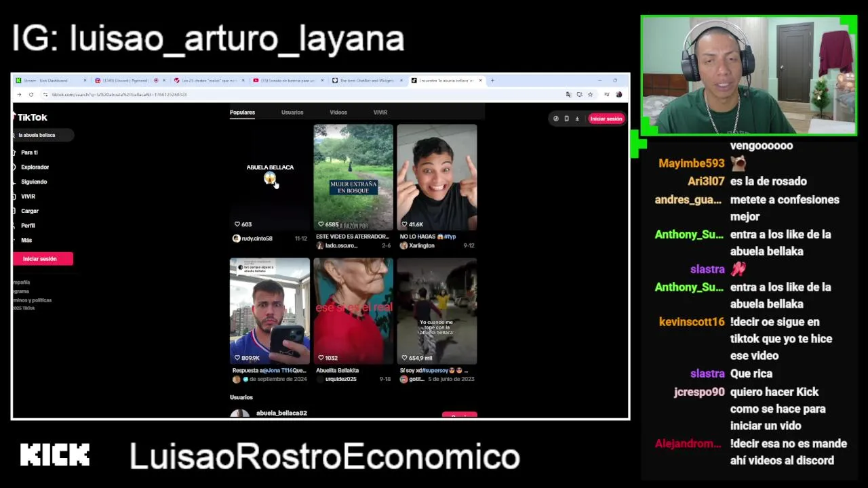Bookmark page with the star icon
Viewport: 868px width, 488px height.
[x=590, y=94]
